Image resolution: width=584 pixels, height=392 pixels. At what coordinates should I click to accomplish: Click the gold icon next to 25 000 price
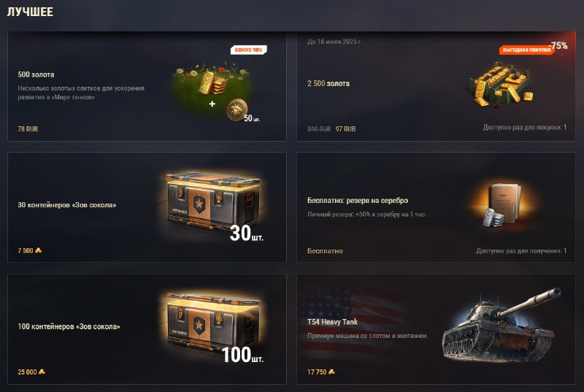pyautogui.click(x=42, y=372)
